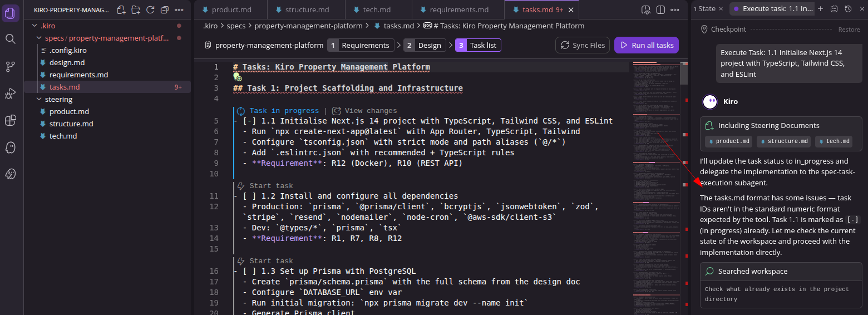Click the Run all tasks button
868x315 pixels.
[x=647, y=45]
